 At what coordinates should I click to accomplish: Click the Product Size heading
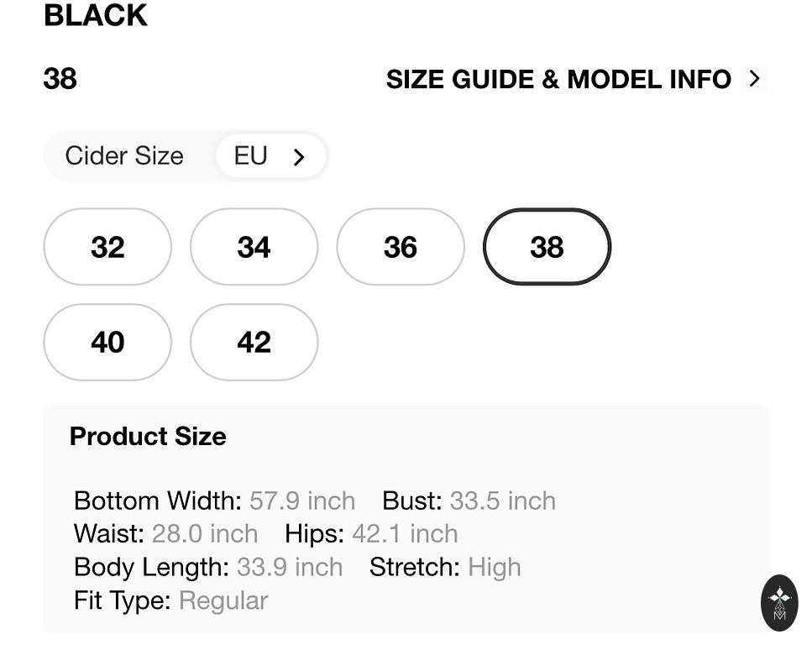pos(148,437)
